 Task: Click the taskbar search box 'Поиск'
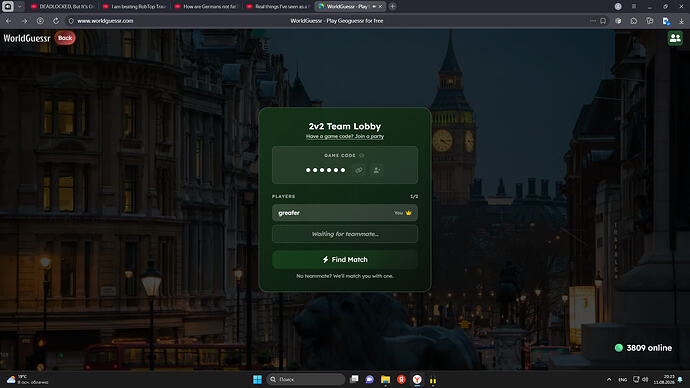(306, 379)
